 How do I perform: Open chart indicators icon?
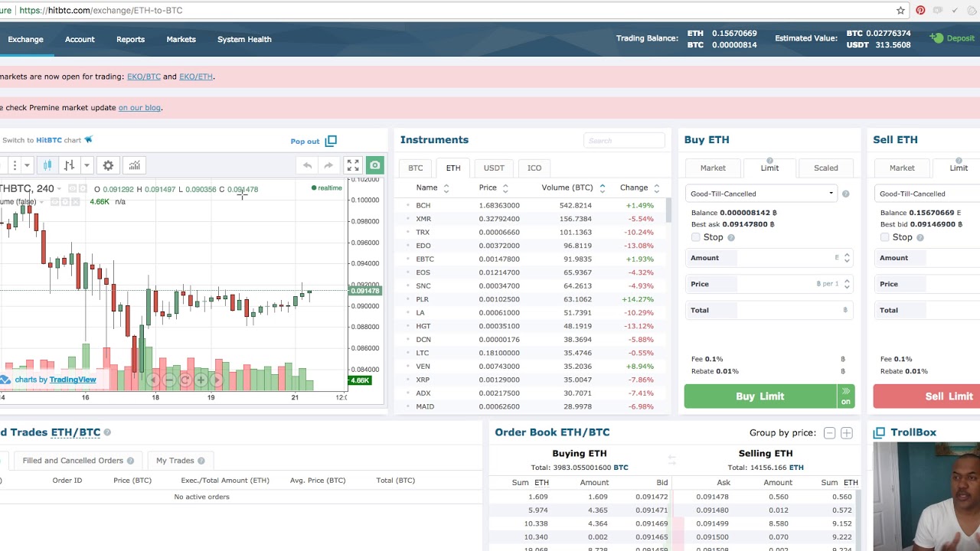[134, 165]
